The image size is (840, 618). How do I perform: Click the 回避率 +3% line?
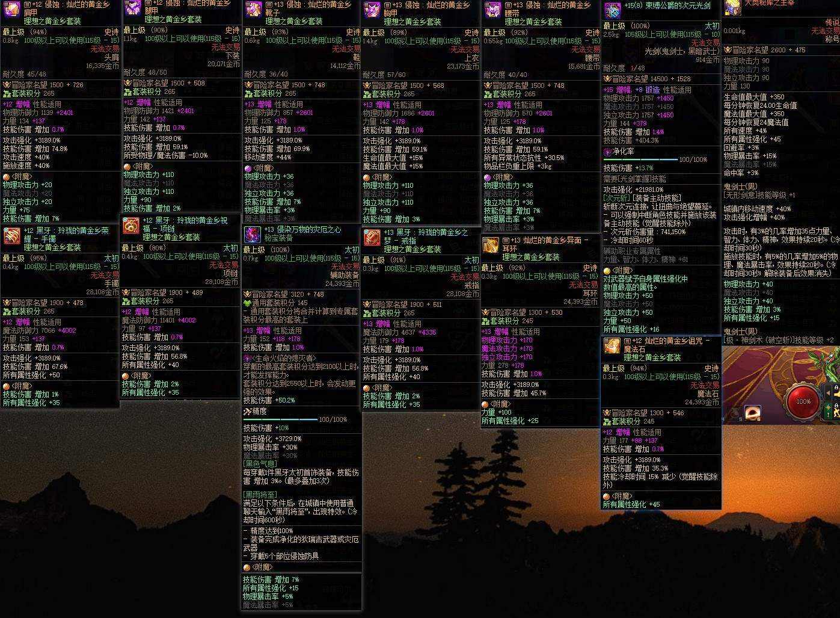(x=741, y=147)
